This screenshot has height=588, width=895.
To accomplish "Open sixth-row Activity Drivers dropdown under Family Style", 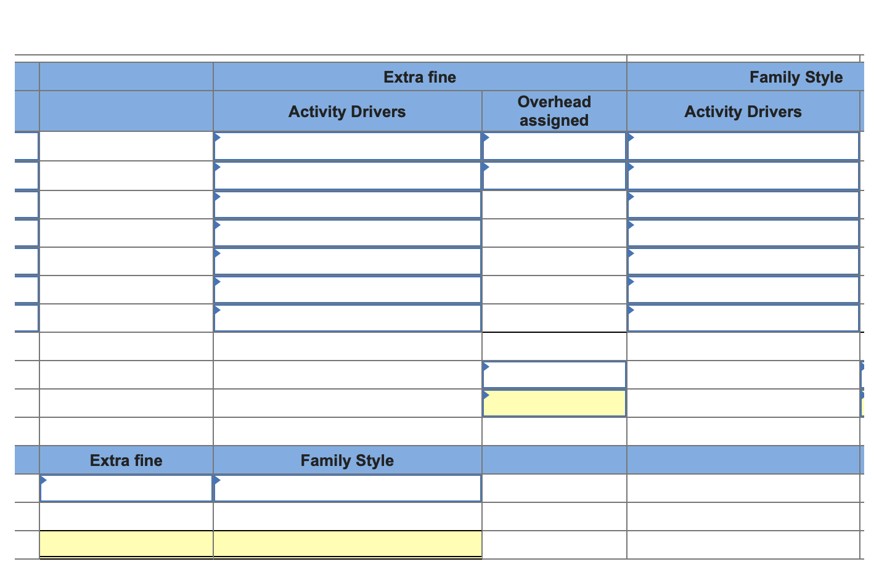I will 743,290.
